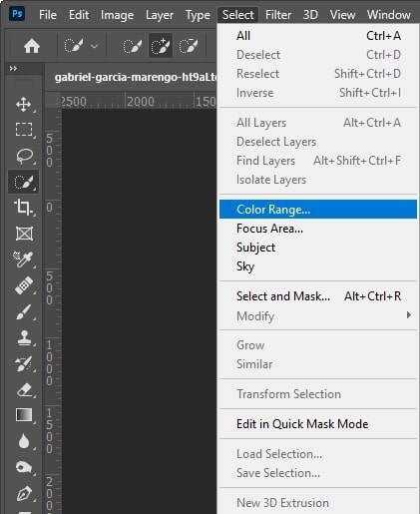Select the Eyedropper tool

pos(24,259)
